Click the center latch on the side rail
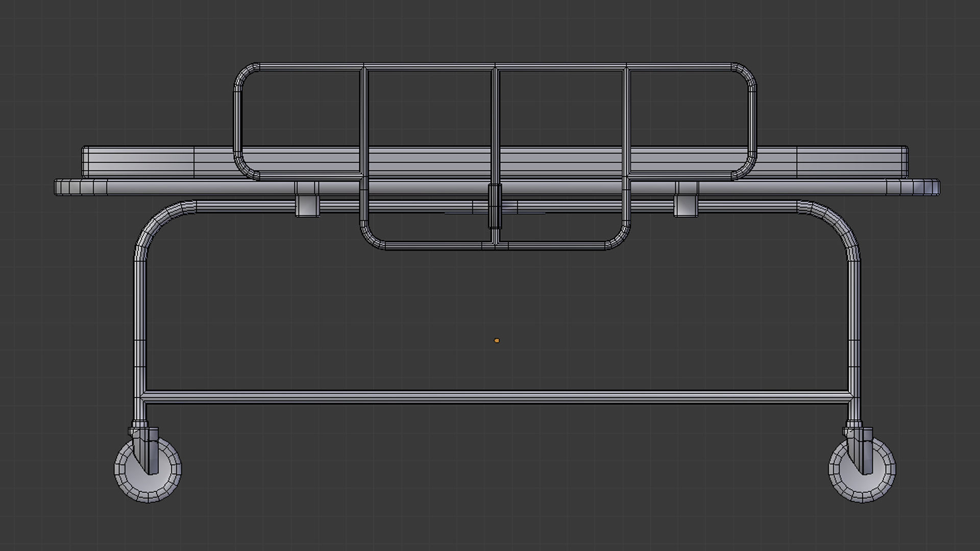The image size is (980, 551). (x=495, y=206)
